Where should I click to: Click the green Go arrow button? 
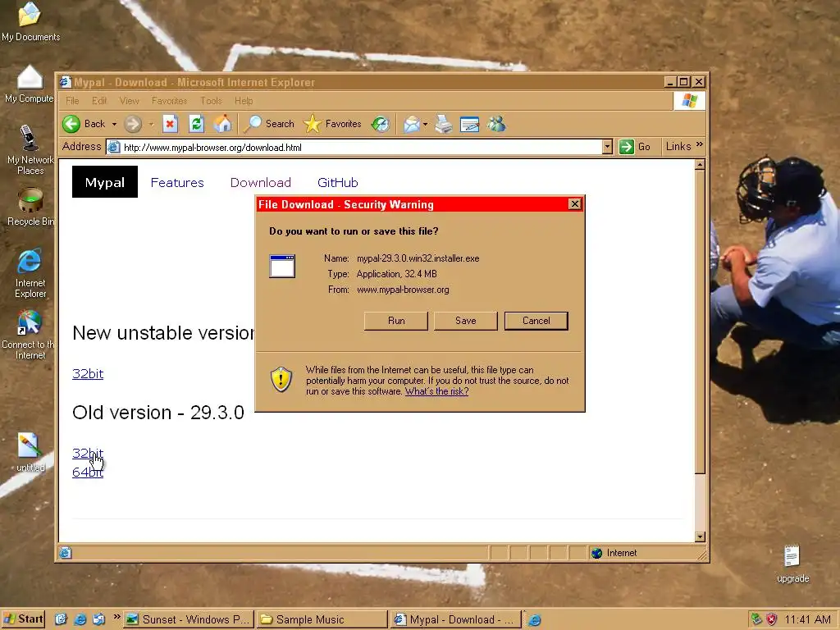pos(626,147)
